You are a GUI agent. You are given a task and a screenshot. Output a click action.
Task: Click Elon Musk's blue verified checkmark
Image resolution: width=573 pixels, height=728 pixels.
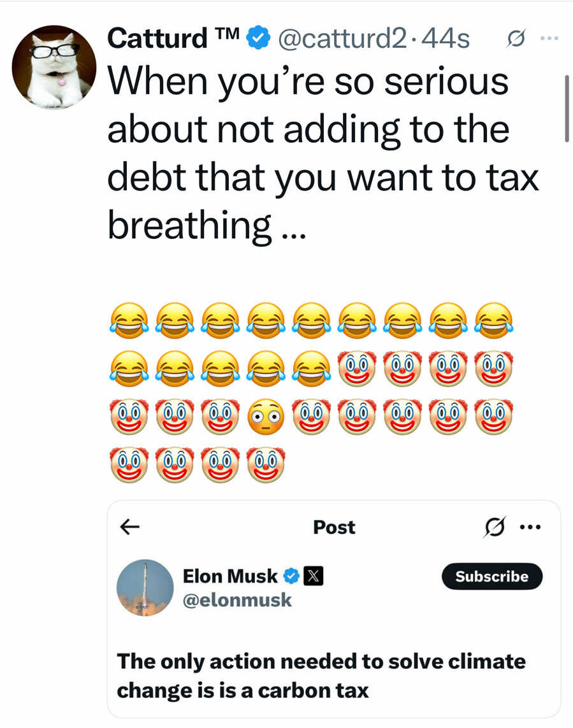291,576
